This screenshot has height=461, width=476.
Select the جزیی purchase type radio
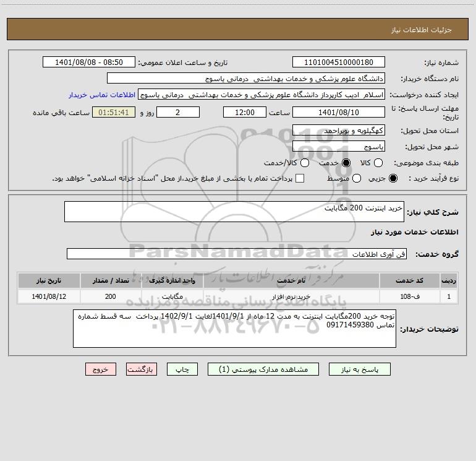coord(393,178)
